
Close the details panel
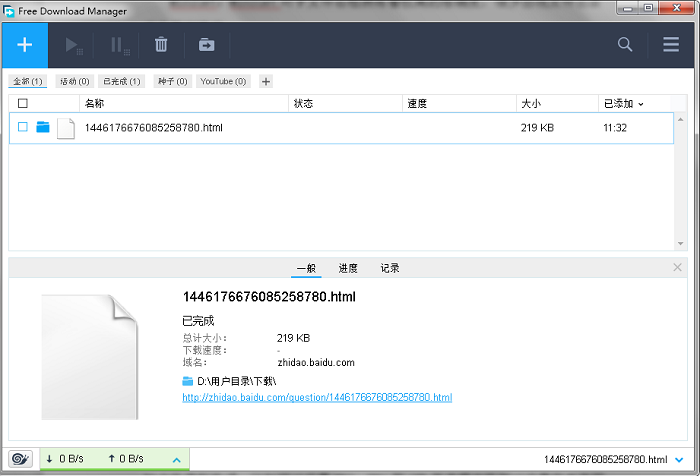pyautogui.click(x=677, y=267)
